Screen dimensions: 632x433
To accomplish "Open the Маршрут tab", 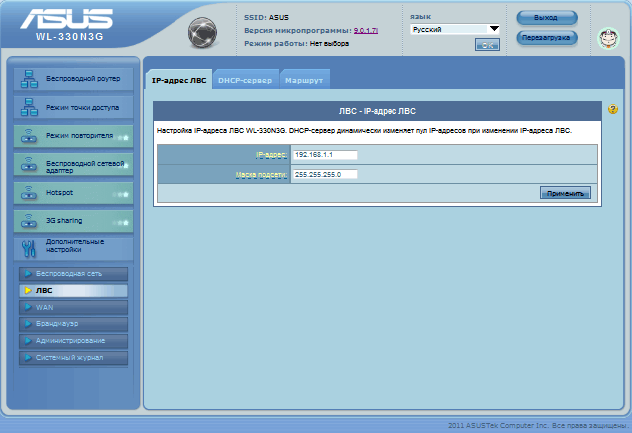I will tap(303, 79).
